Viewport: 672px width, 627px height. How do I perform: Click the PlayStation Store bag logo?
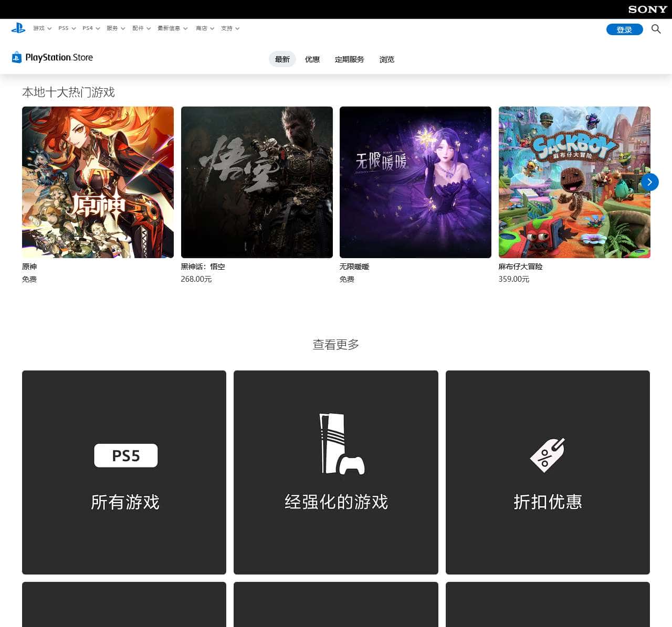[x=17, y=57]
